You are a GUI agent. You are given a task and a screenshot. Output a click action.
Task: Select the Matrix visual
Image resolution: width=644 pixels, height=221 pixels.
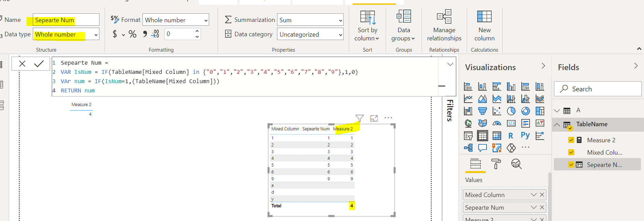[x=497, y=136]
